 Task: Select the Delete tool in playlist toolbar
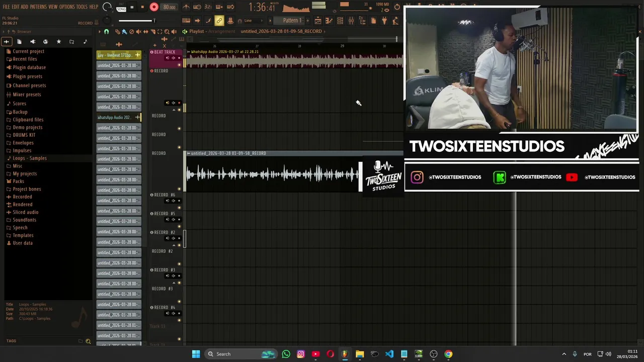[x=131, y=31]
